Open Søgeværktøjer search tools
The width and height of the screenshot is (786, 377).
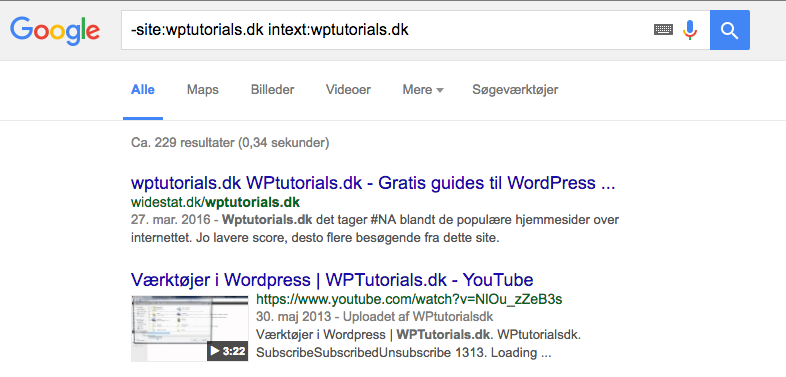pos(515,90)
